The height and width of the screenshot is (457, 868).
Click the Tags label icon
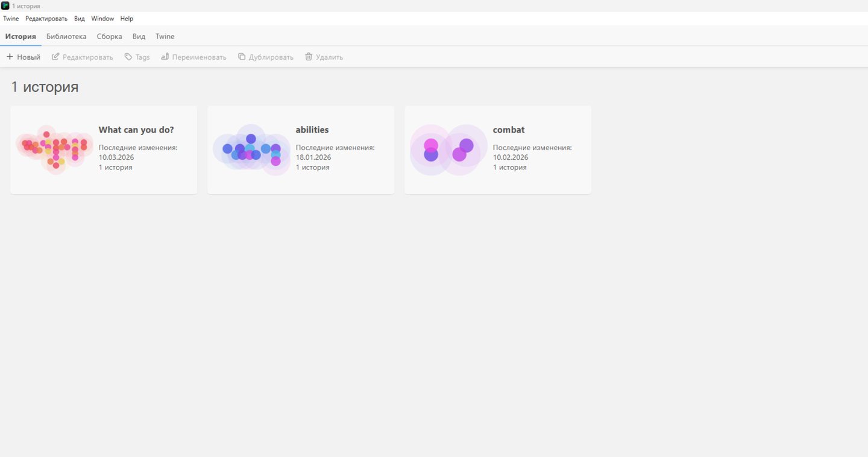click(x=128, y=57)
